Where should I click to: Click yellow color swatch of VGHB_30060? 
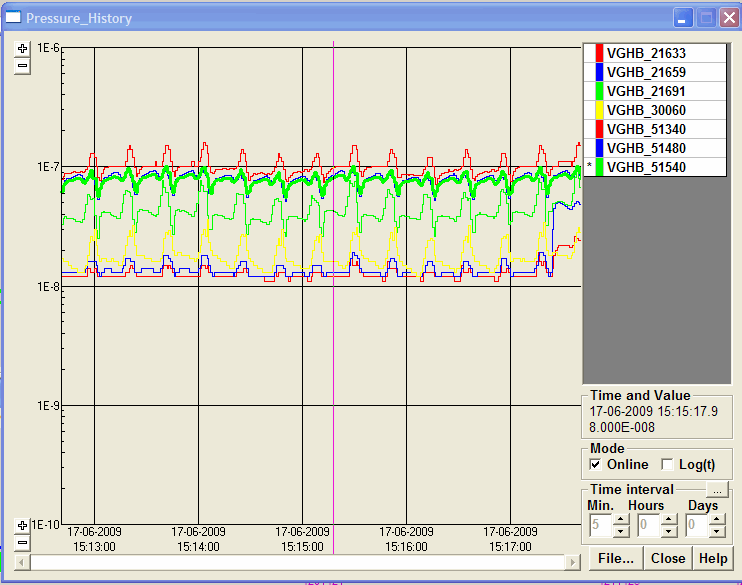pos(599,110)
